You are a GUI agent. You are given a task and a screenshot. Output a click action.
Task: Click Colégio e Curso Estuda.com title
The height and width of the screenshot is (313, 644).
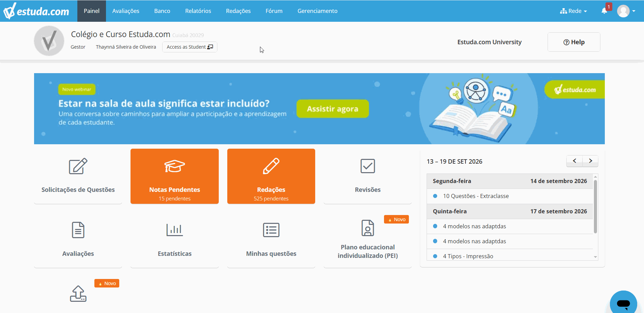(x=121, y=34)
